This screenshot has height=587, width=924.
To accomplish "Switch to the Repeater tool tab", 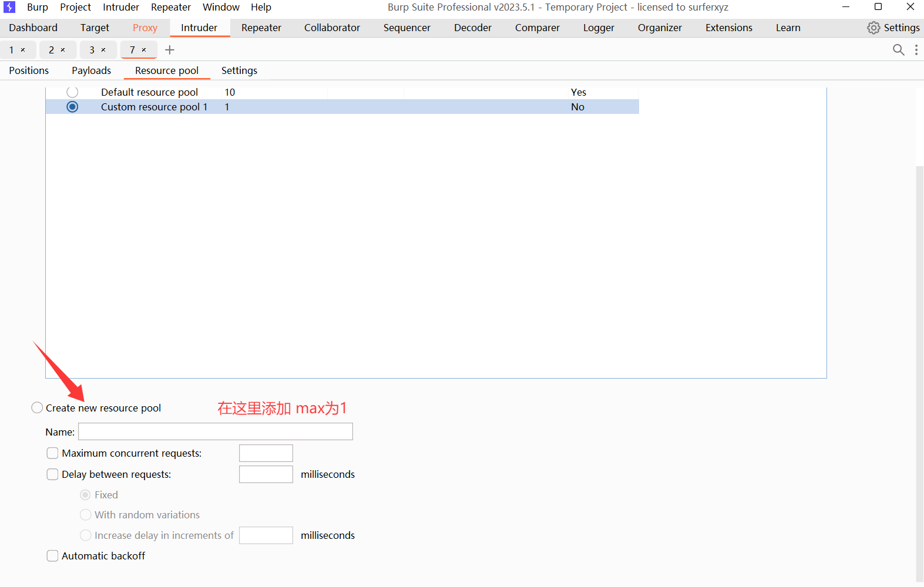I will (261, 28).
